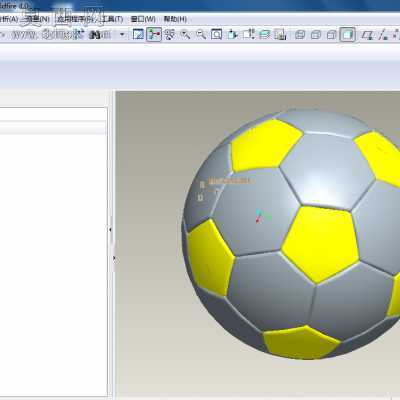
Task: Click the binoculars Find icon
Action: click(95, 34)
